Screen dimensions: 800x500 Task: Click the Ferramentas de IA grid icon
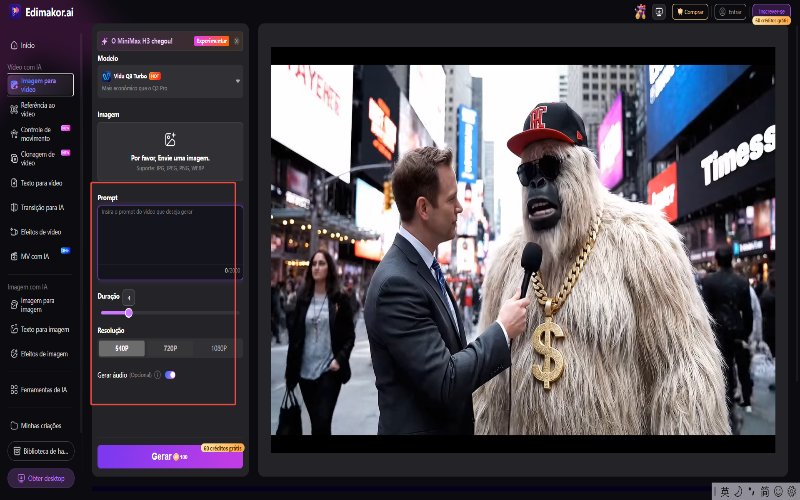pos(14,389)
